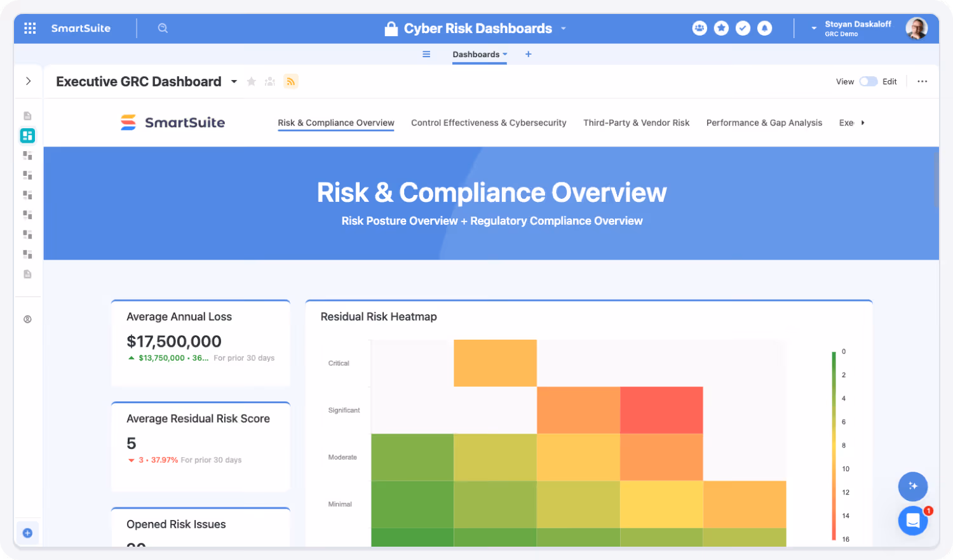Image resolution: width=953 pixels, height=560 pixels.
Task: Click the Critical heatmap row label
Action: (x=339, y=363)
